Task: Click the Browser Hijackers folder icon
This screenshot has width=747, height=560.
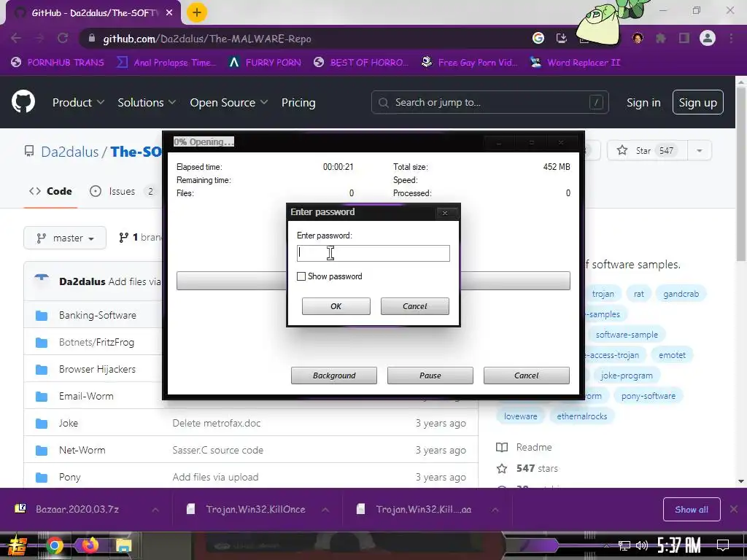Action: pyautogui.click(x=42, y=369)
